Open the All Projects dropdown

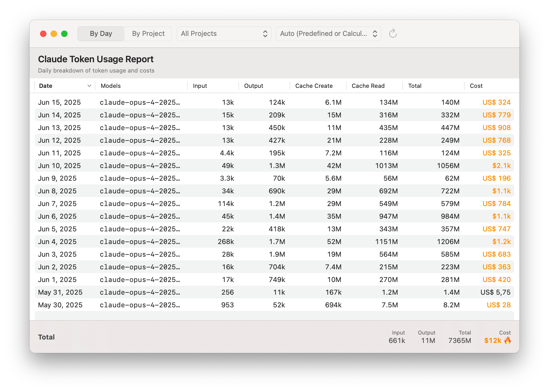click(224, 34)
